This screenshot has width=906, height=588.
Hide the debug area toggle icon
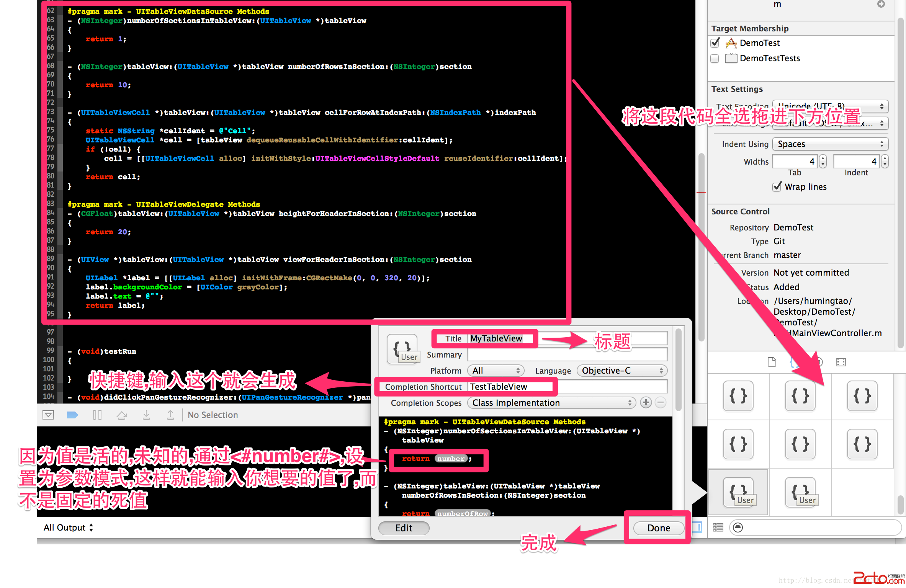pyautogui.click(x=48, y=415)
